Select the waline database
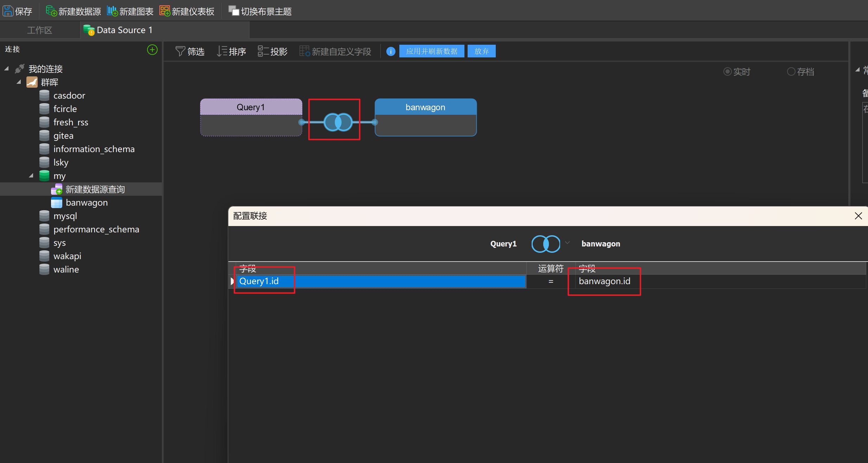The width and height of the screenshot is (868, 463). (x=66, y=269)
